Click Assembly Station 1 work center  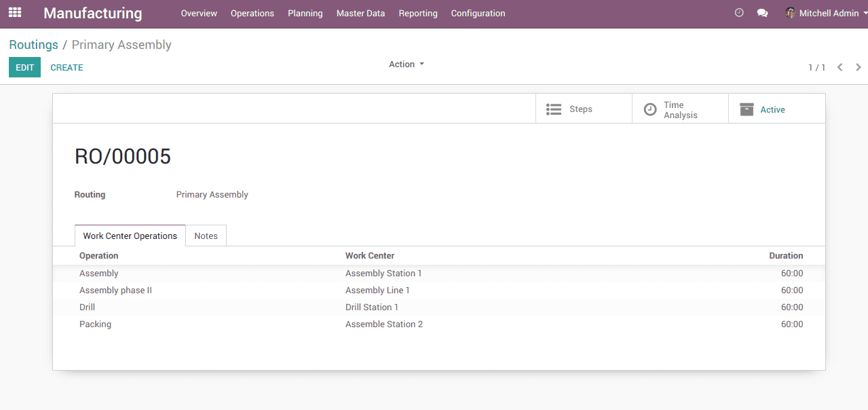coord(383,273)
